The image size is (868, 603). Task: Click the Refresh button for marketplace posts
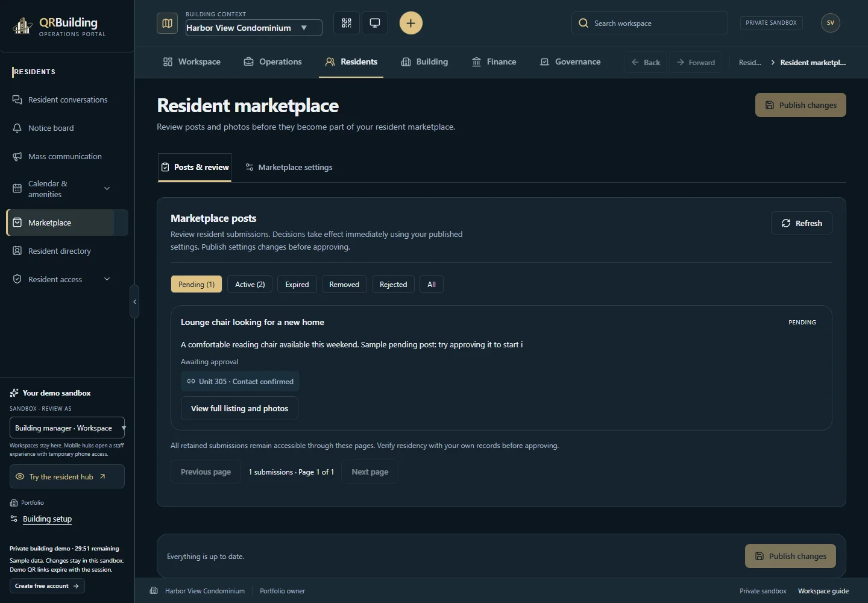coord(802,223)
